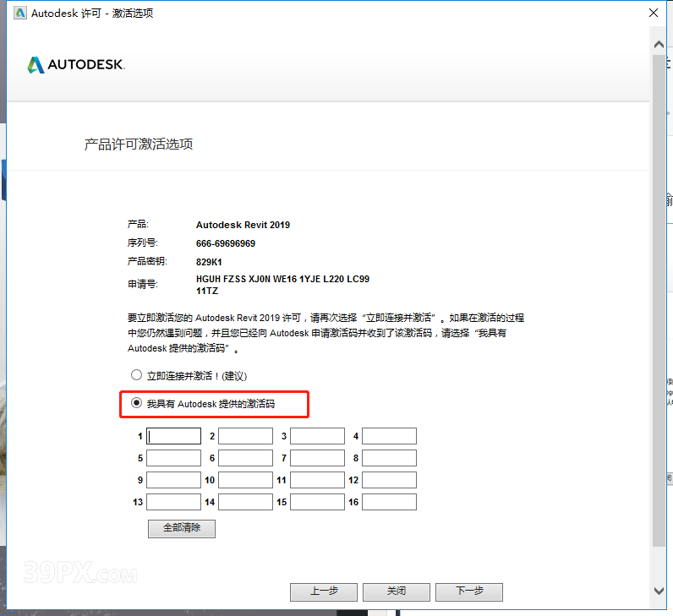Click activation code field 14
Image resolution: width=673 pixels, height=616 pixels.
245,502
